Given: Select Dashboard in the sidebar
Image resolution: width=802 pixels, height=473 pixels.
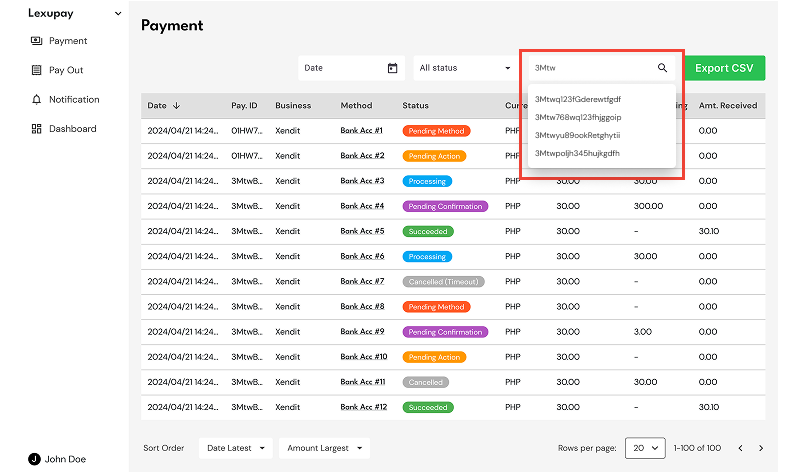Looking at the screenshot, I should [x=73, y=129].
